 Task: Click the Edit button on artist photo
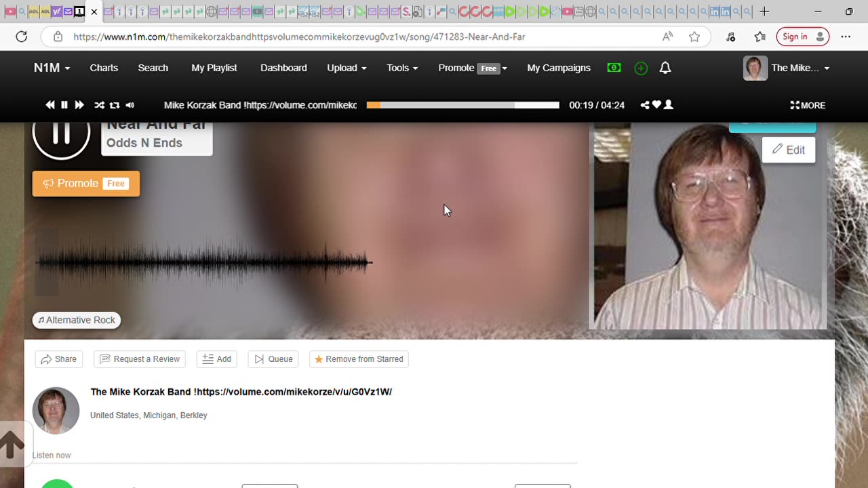click(789, 150)
